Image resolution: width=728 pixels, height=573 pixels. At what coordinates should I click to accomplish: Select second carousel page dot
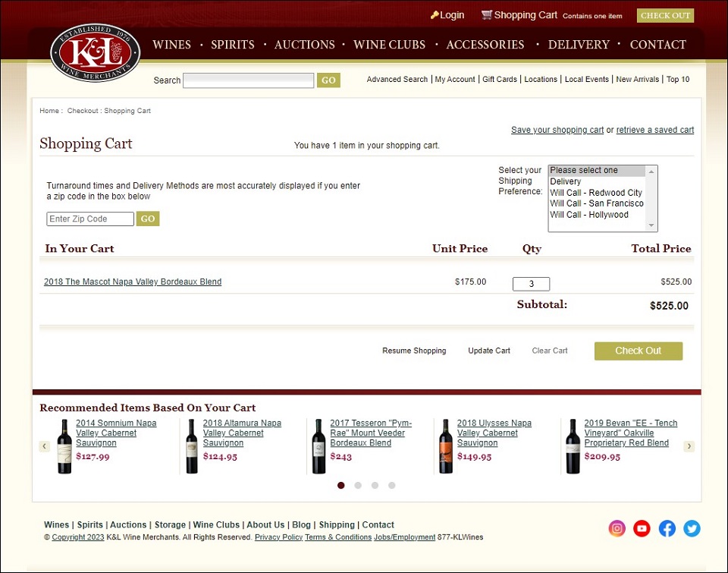[358, 485]
